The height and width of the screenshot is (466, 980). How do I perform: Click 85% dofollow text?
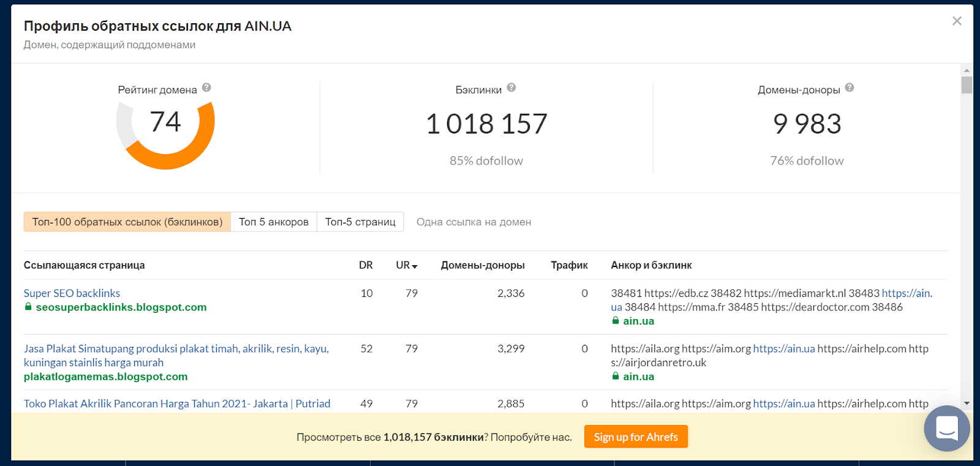486,160
